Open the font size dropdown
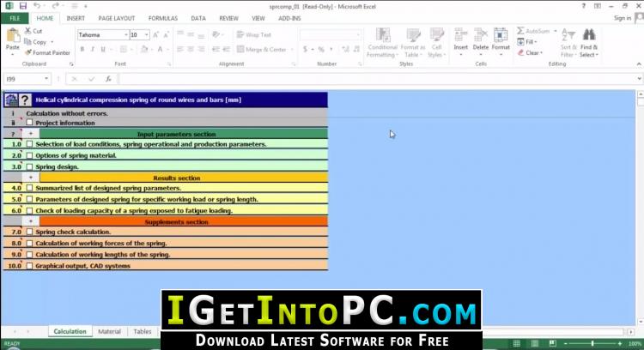 (146, 35)
